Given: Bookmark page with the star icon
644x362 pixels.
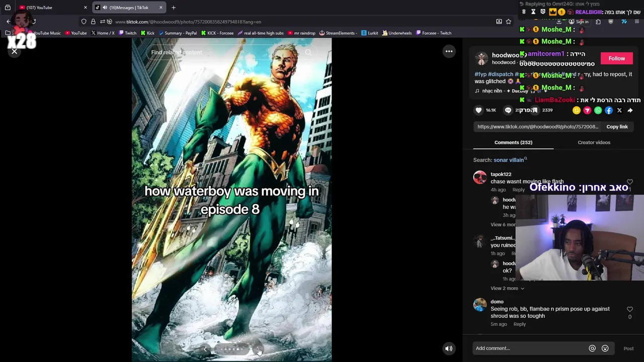Looking at the screenshot, I should (509, 22).
